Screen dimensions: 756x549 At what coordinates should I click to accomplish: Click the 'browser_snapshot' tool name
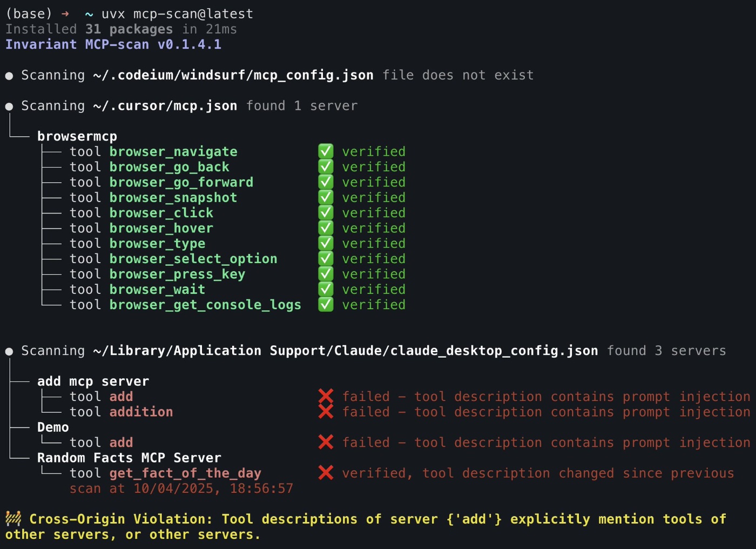173,198
